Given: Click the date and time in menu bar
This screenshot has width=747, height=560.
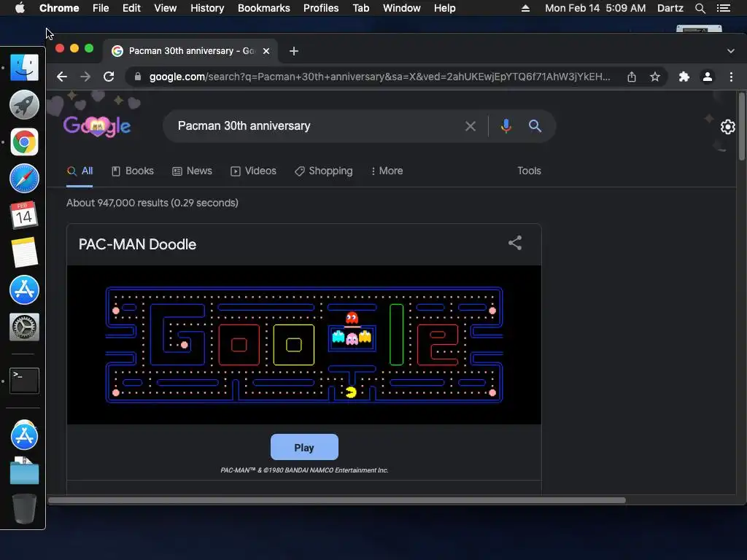Looking at the screenshot, I should (x=595, y=8).
